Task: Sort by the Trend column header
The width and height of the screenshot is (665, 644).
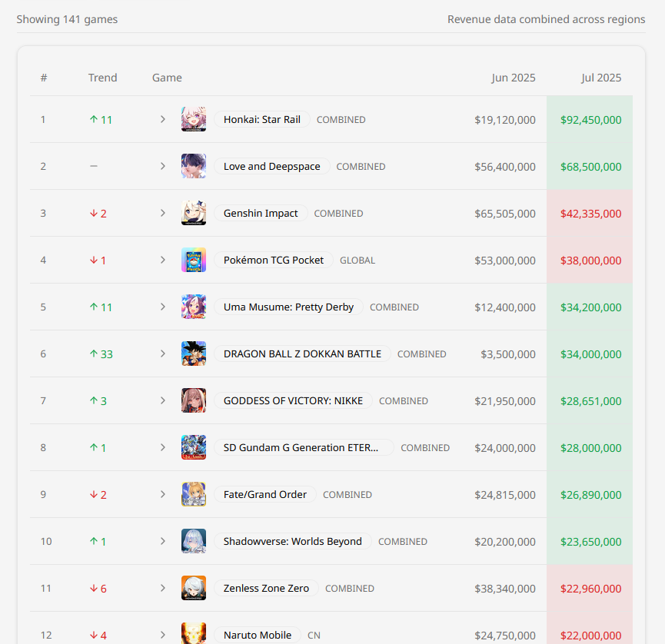Action: [x=103, y=78]
